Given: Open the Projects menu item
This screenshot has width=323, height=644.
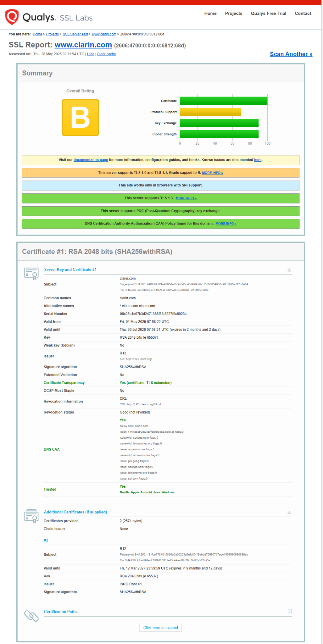Looking at the screenshot, I should [234, 14].
